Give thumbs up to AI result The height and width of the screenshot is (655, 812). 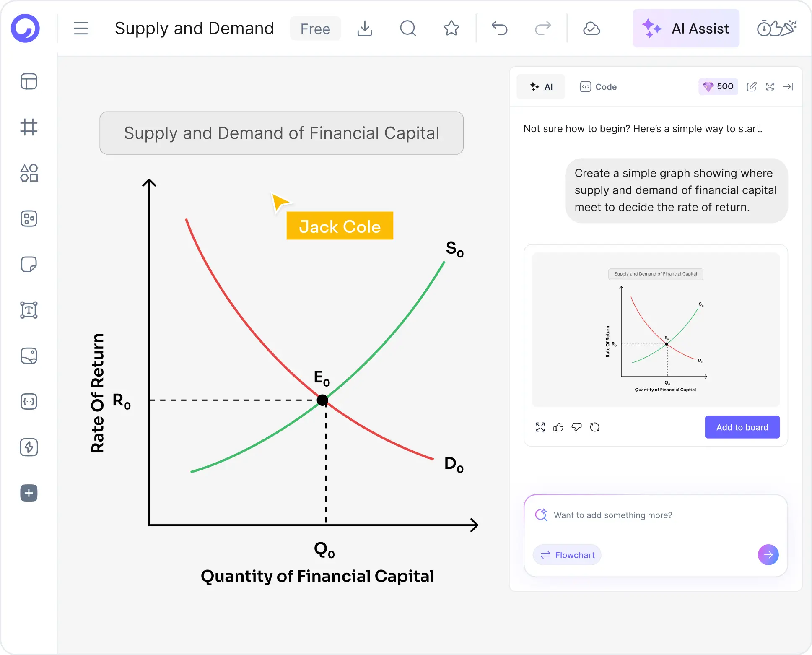coord(558,427)
